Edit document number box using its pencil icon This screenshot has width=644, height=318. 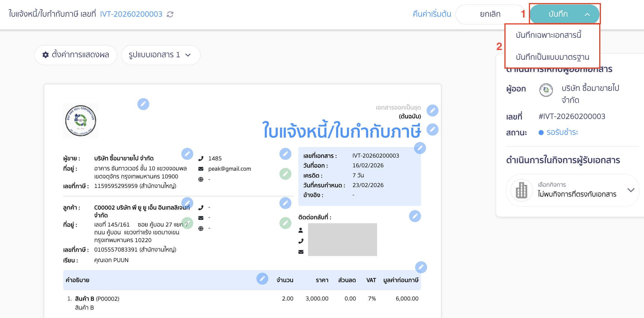[420, 148]
